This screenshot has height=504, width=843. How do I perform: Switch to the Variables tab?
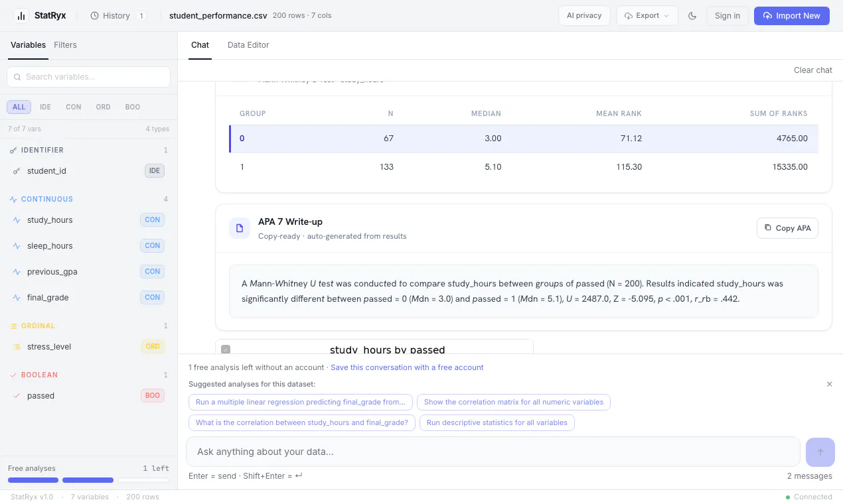click(28, 45)
